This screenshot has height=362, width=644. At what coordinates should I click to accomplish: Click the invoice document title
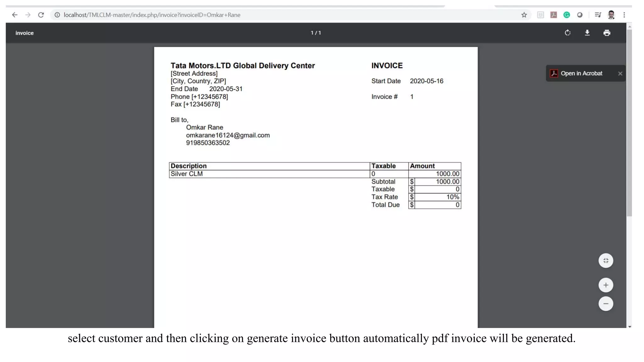(25, 33)
